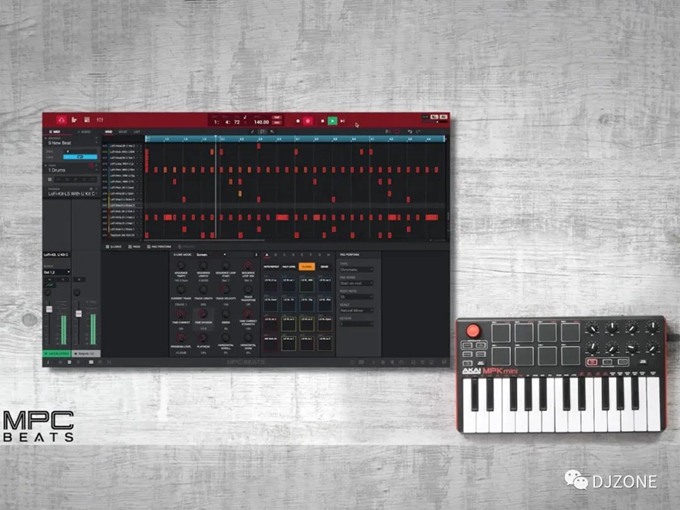This screenshot has width=680, height=510.
Task: Click the Time Correct knob
Action: tap(181, 314)
